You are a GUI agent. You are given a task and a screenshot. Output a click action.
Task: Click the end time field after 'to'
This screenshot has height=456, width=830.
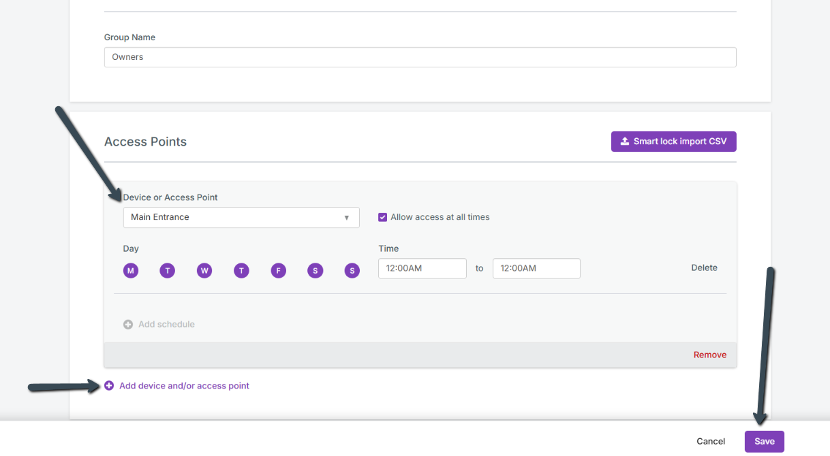click(536, 268)
